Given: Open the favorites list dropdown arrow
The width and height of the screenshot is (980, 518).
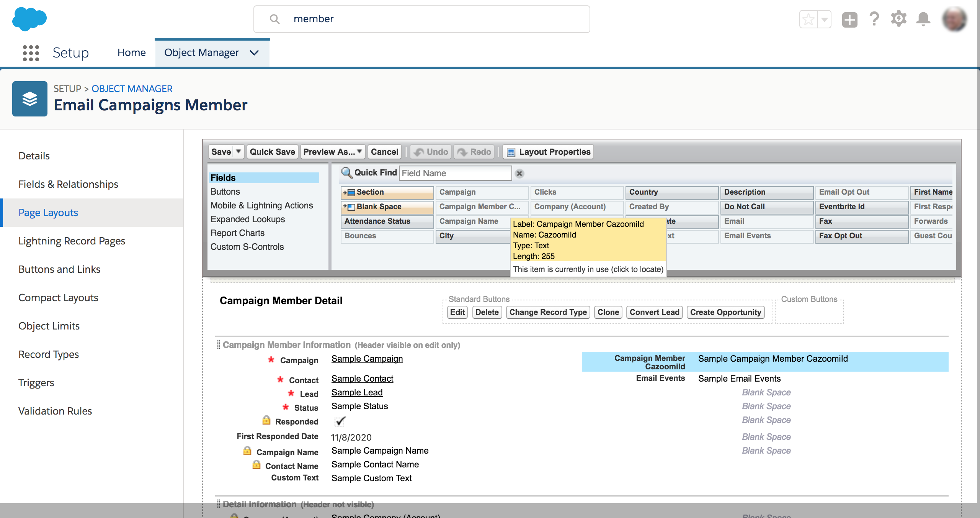Looking at the screenshot, I should pos(825,19).
